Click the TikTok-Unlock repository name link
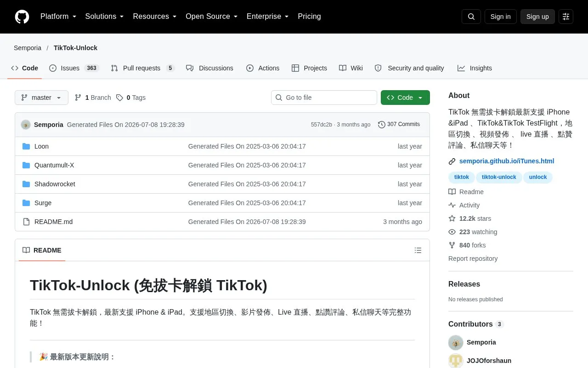The width and height of the screenshot is (588, 368). (75, 48)
